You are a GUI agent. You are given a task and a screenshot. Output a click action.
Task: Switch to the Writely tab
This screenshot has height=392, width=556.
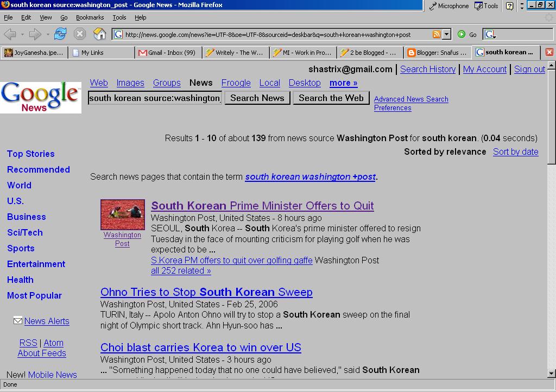coord(236,53)
